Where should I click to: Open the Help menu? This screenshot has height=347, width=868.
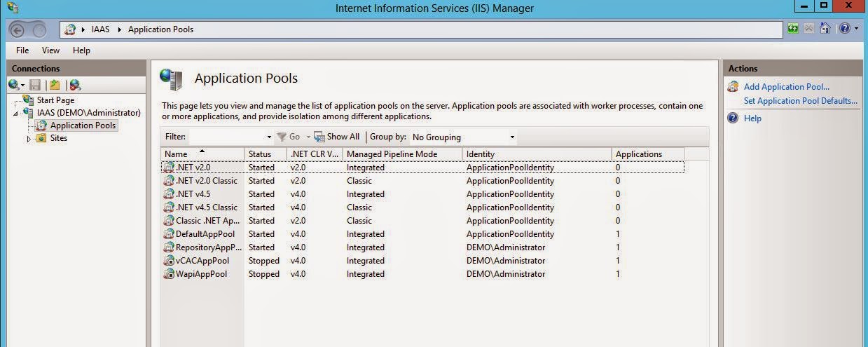click(x=81, y=50)
